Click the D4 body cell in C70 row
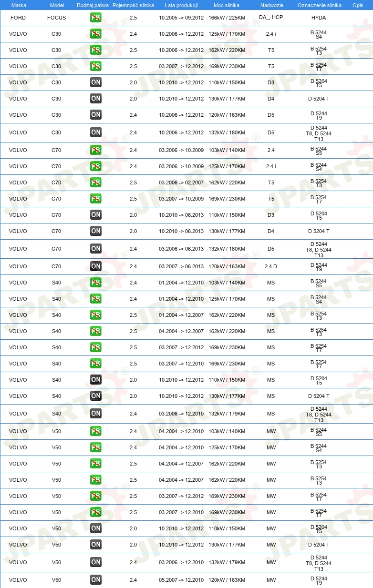The height and width of the screenshot is (588, 373). (271, 231)
